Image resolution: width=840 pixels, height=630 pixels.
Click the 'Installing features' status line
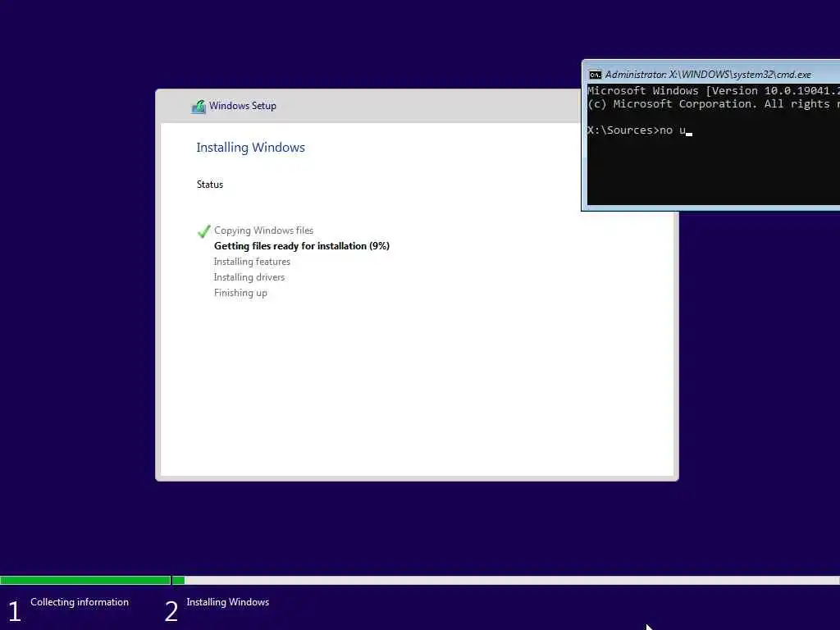tap(252, 262)
